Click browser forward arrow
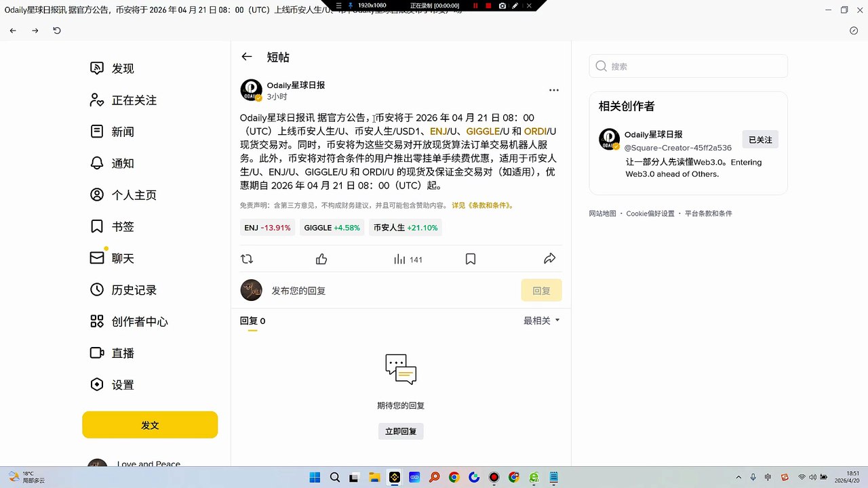Screen dimensions: 868x488 (x=35, y=30)
